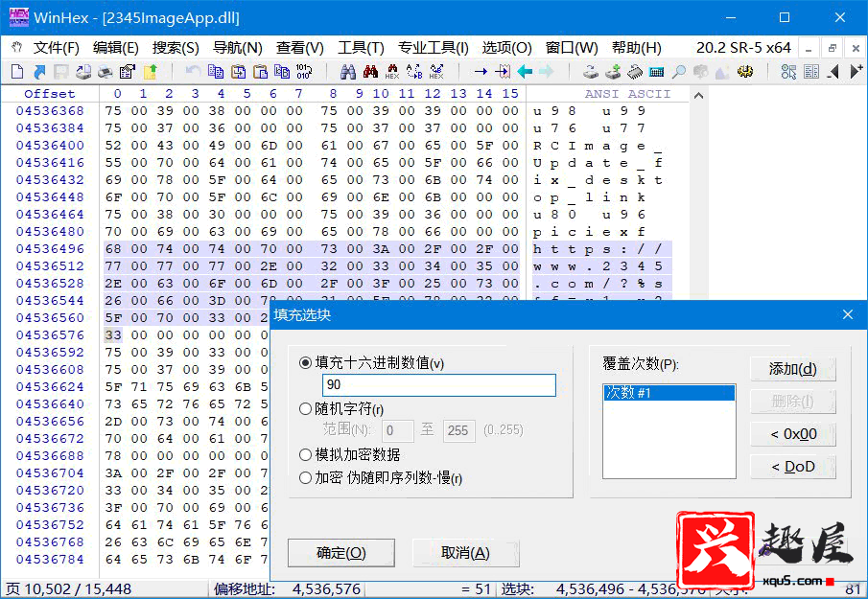
Task: Click the 101/010 modify data icon
Action: tap(304, 71)
